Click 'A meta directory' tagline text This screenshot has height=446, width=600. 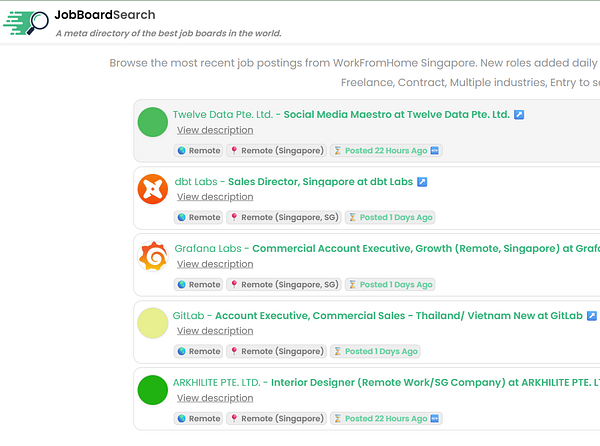[x=169, y=33]
